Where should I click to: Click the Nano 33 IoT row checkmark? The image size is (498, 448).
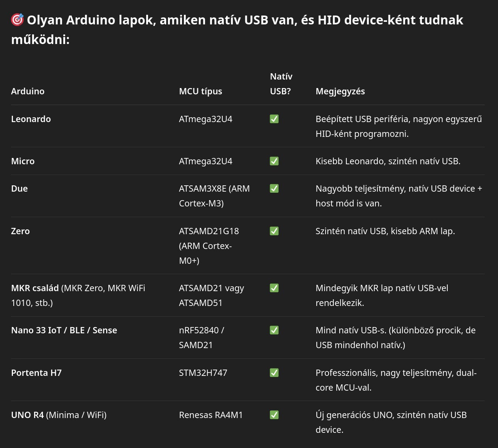pos(274,330)
